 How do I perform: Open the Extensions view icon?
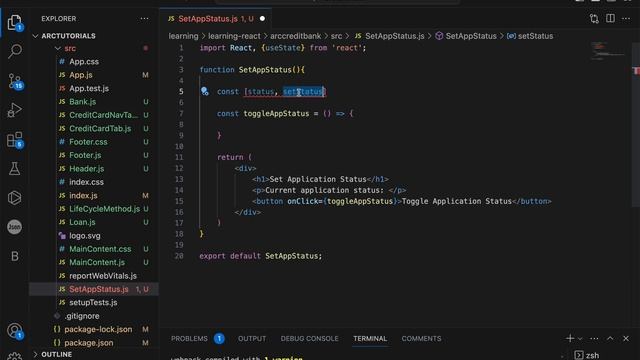(x=15, y=140)
